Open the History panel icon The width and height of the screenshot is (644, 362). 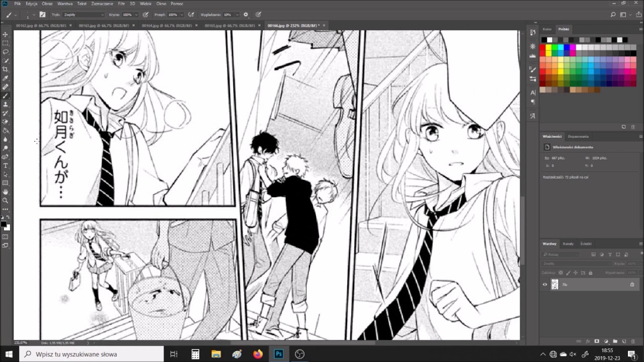click(x=533, y=33)
